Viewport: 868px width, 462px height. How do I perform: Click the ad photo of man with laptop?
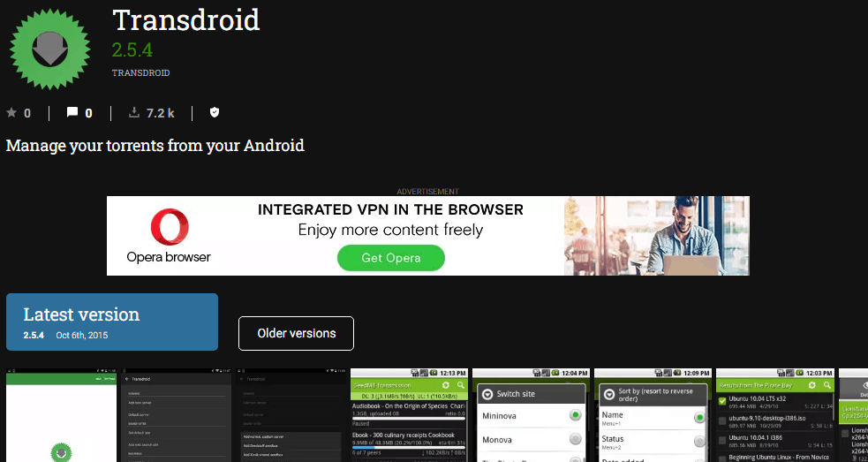coord(657,236)
